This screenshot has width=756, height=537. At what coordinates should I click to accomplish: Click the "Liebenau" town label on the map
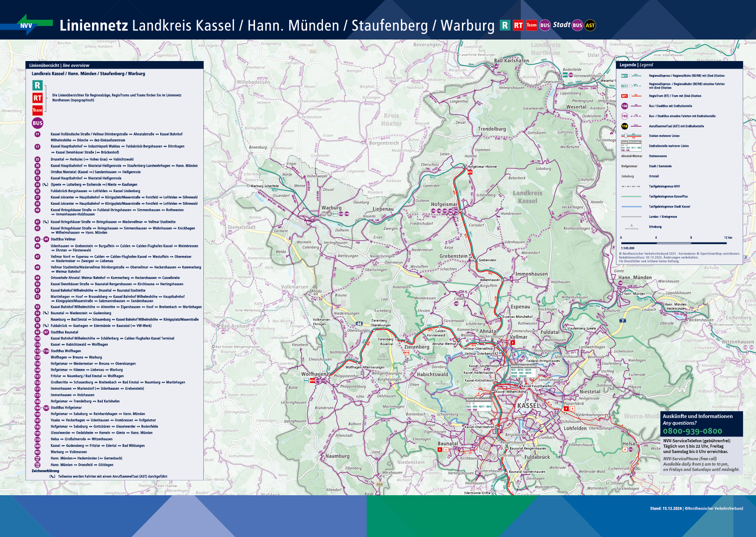click(x=383, y=209)
